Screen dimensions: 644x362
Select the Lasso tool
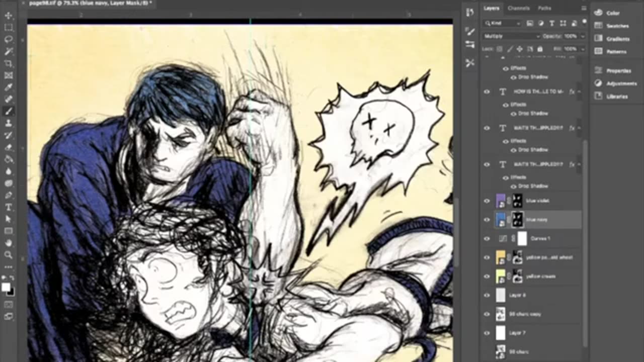pos(9,40)
